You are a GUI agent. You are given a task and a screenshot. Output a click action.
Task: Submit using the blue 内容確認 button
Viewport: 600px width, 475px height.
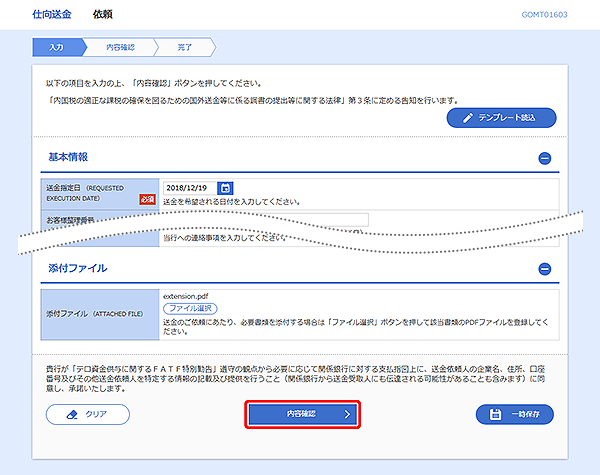(302, 413)
